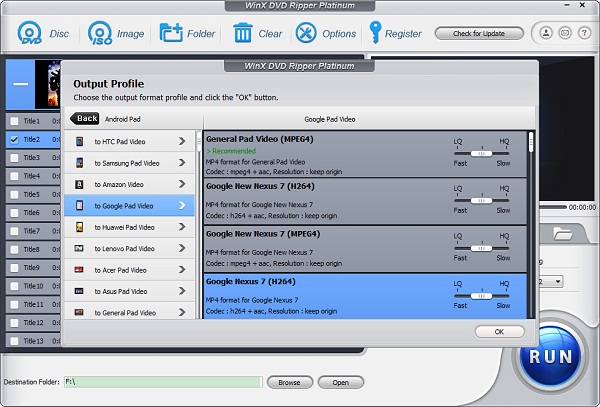Check the Title8 checkbox
The height and width of the screenshot is (407, 600).
[14, 249]
